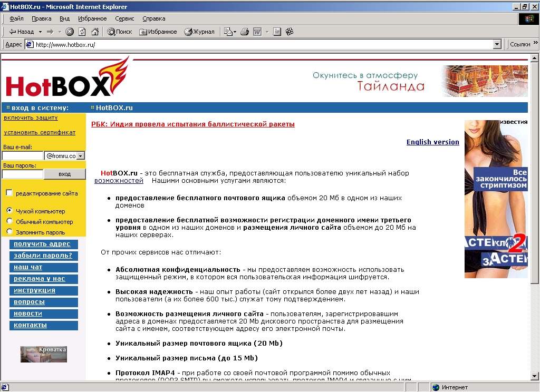540x392 pixels.
Task: Go to the home page icon
Action: pyautogui.click(x=95, y=32)
